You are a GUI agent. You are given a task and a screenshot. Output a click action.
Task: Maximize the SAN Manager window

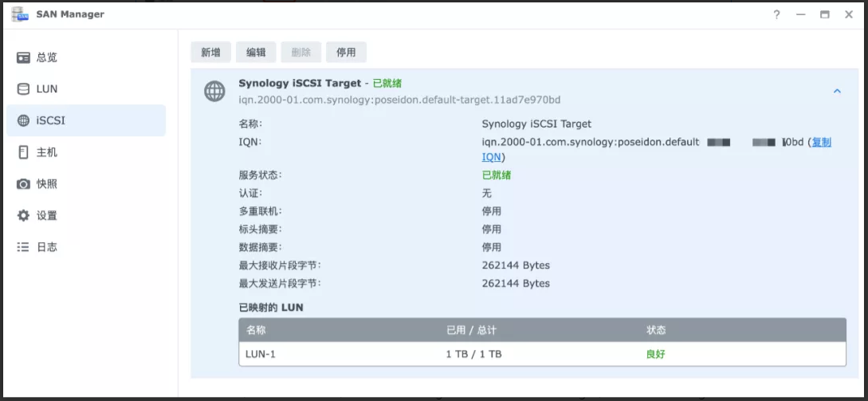825,15
